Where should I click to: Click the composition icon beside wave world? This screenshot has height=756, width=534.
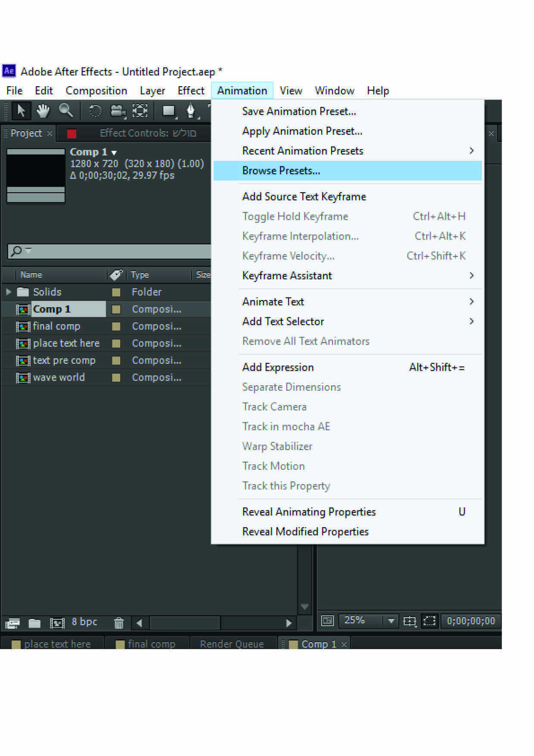tap(23, 378)
